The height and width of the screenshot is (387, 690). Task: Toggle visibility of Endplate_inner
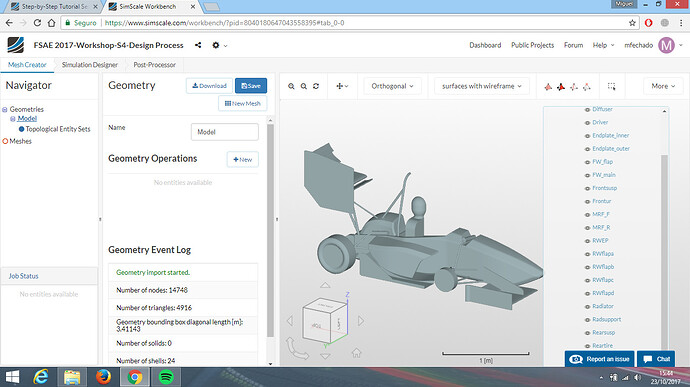587,136
